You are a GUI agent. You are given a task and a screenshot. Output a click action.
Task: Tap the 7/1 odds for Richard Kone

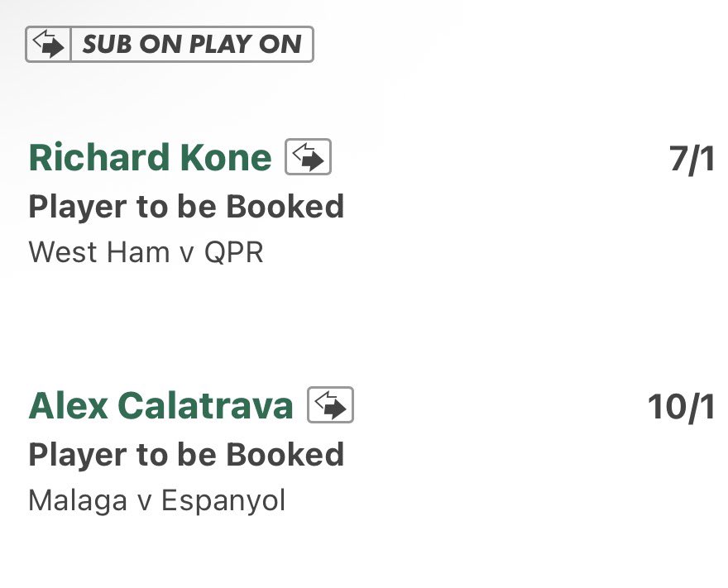tap(692, 159)
